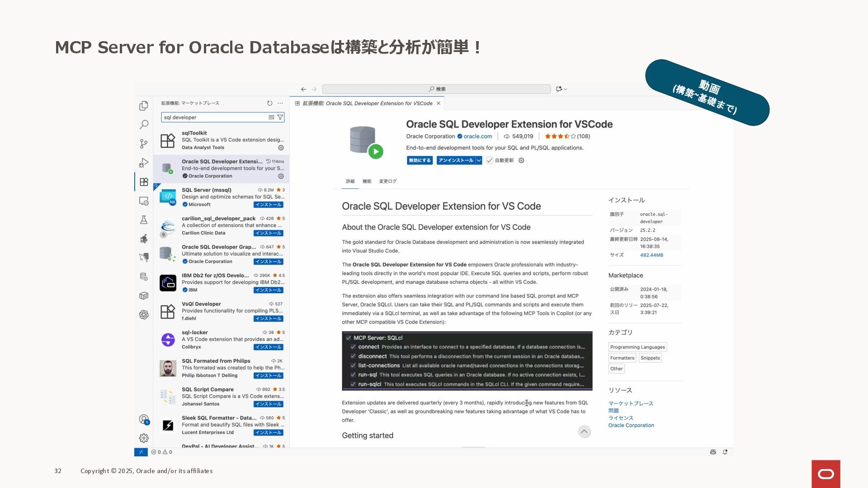Open Run and Debug view icon
The height and width of the screenshot is (488, 868).
(x=144, y=163)
